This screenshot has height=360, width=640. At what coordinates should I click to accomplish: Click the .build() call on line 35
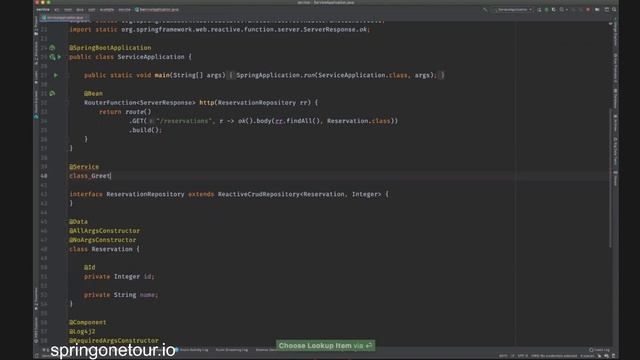146,130
